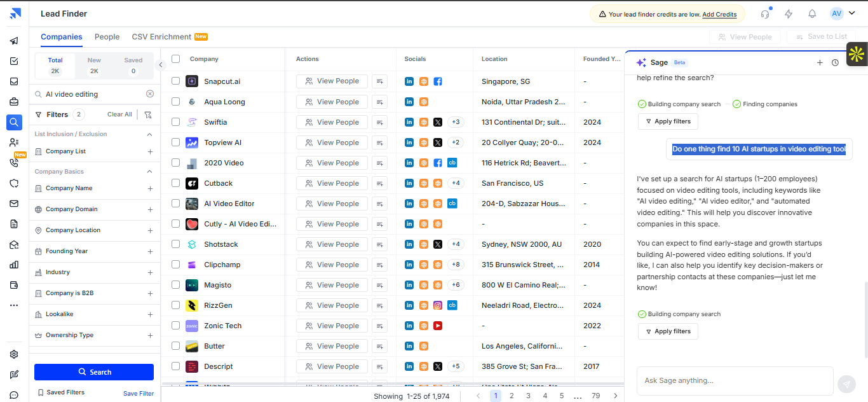Screen dimensions: 868x402
Task: Open the inbox tray icon in sidebar
Action: (14, 81)
